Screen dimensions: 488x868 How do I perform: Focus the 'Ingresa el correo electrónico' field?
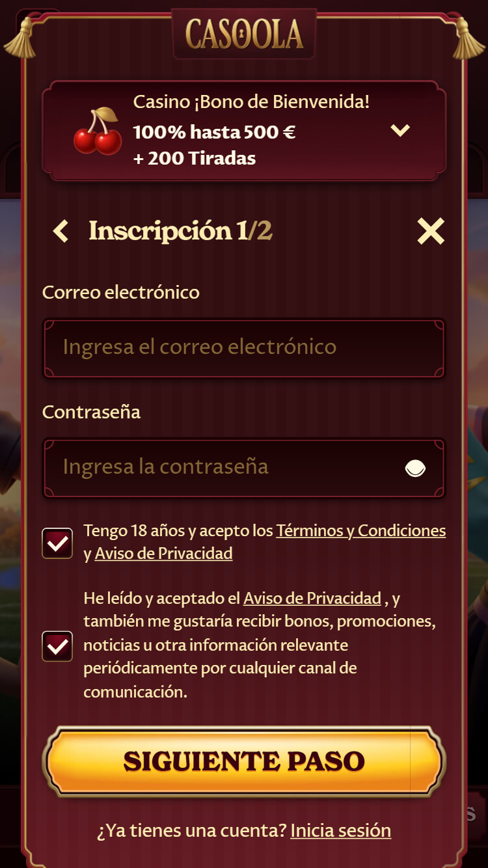pos(244,347)
